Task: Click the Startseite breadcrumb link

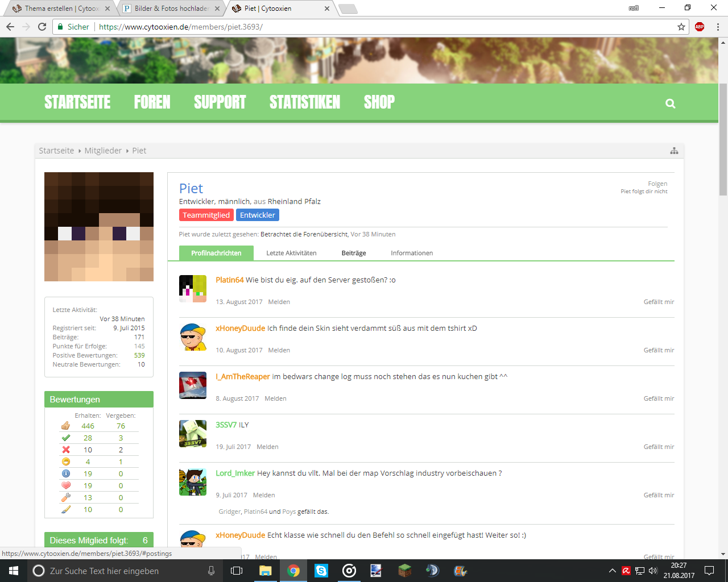Action: pyautogui.click(x=56, y=151)
